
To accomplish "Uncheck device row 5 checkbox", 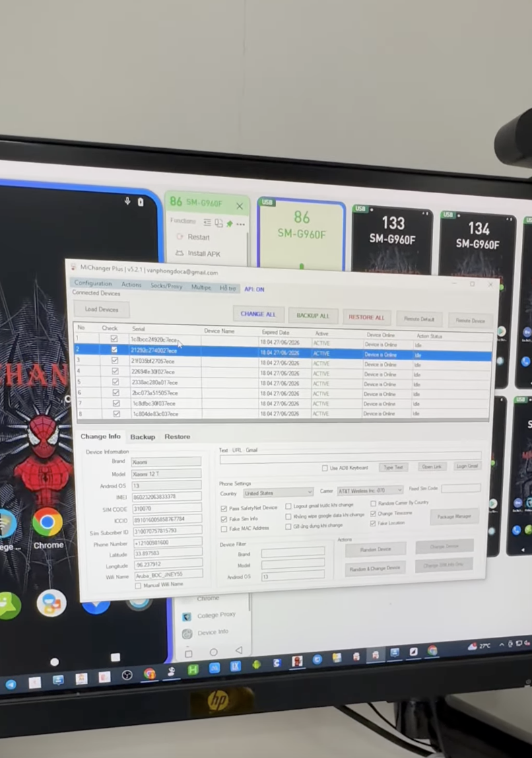I will click(x=116, y=382).
